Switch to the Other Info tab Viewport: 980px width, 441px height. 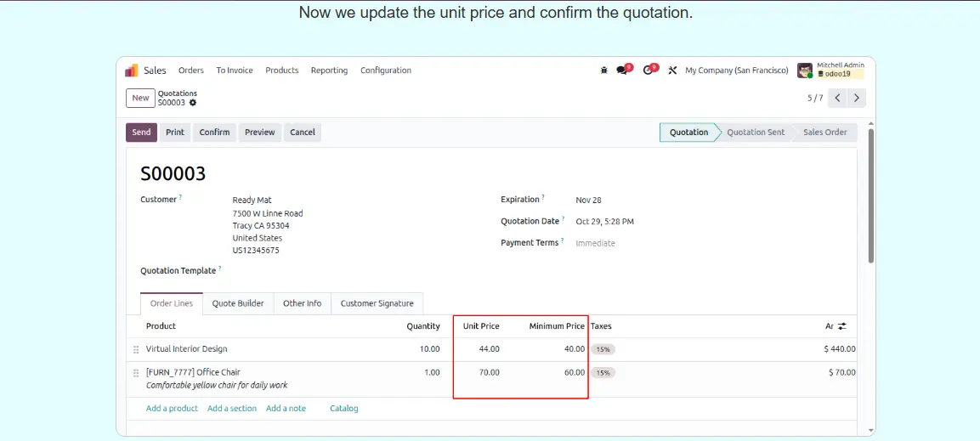[x=302, y=303]
